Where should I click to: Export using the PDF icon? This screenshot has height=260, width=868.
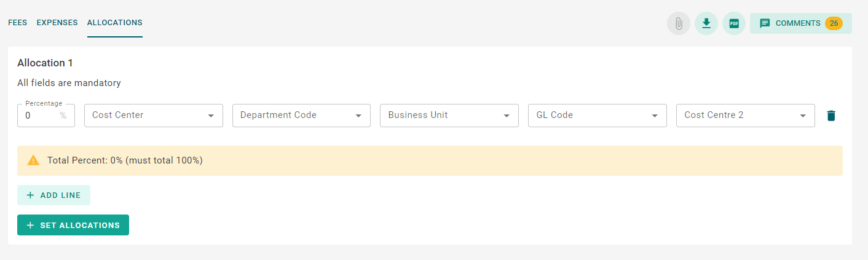point(734,23)
